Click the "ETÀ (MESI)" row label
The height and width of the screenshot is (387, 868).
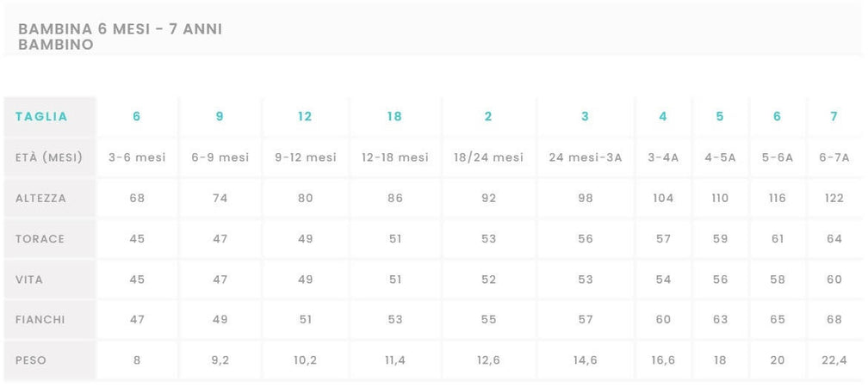(x=48, y=157)
